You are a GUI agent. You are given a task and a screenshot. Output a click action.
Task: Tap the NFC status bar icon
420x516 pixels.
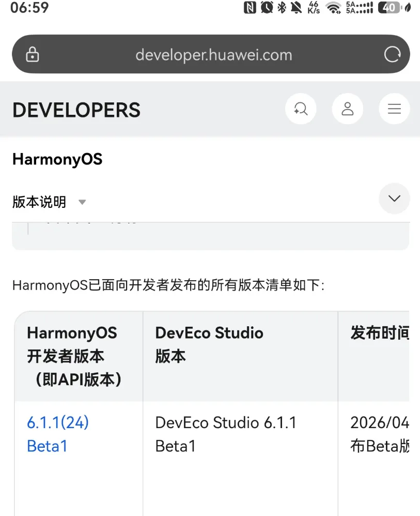(x=250, y=7)
